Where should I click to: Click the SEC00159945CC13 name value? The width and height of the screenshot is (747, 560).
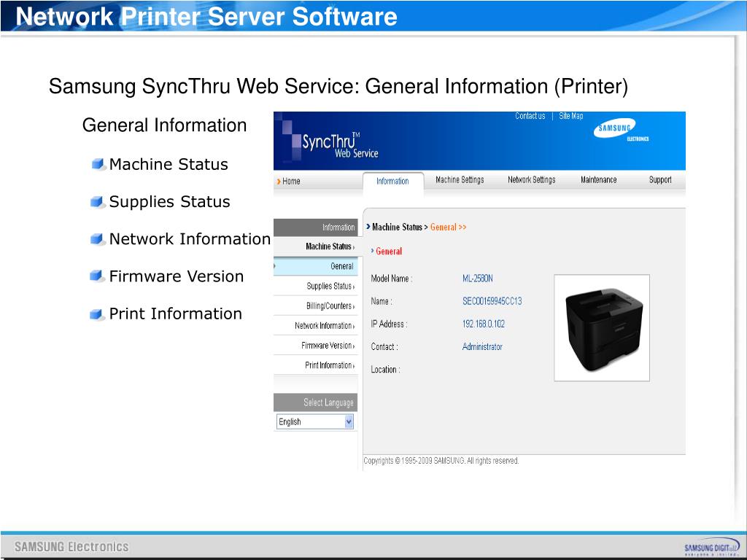492,301
